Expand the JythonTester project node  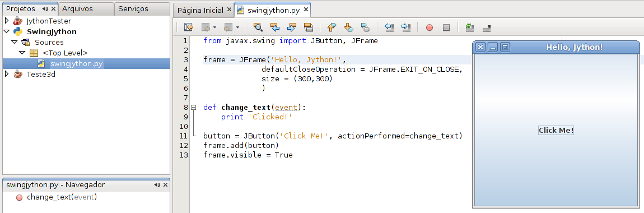tap(7, 21)
